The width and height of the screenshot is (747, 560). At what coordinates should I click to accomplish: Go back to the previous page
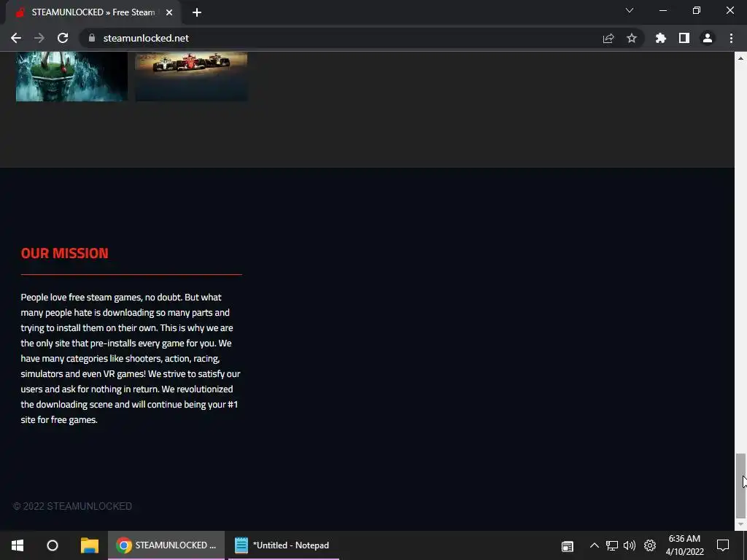tap(16, 38)
